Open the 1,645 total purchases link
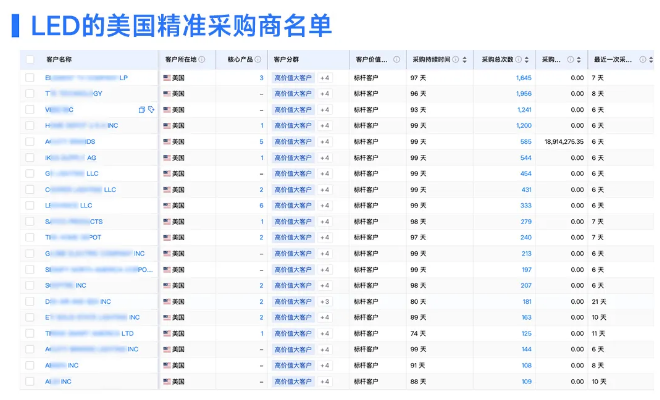Screen dimensions: 660x400 [523, 77]
